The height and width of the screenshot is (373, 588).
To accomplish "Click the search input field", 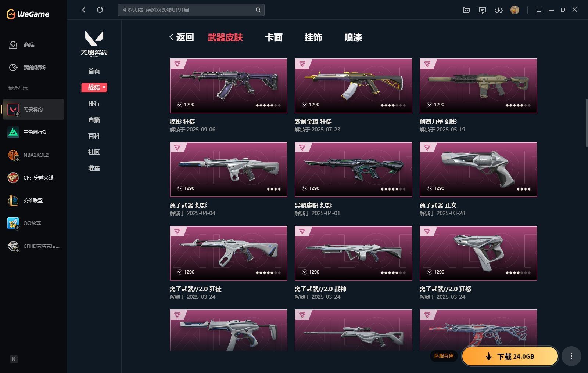I will click(187, 10).
